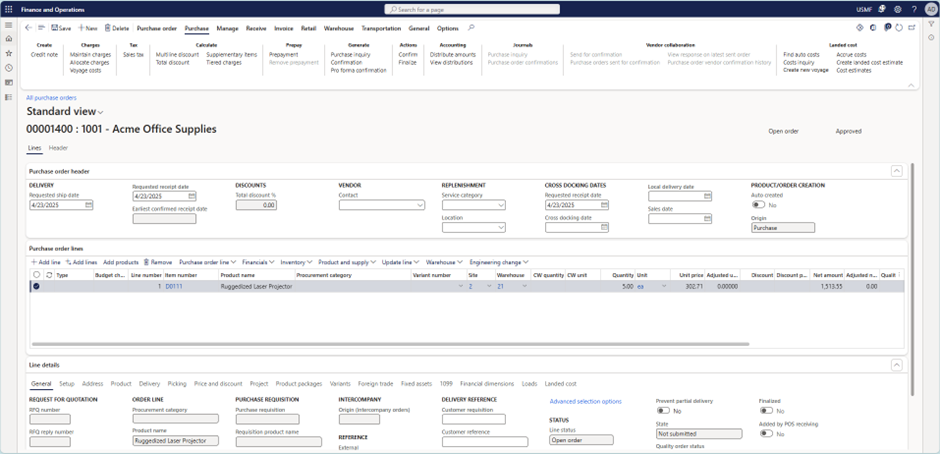
Task: Open Purchase order line menu dropdown
Action: 207,262
